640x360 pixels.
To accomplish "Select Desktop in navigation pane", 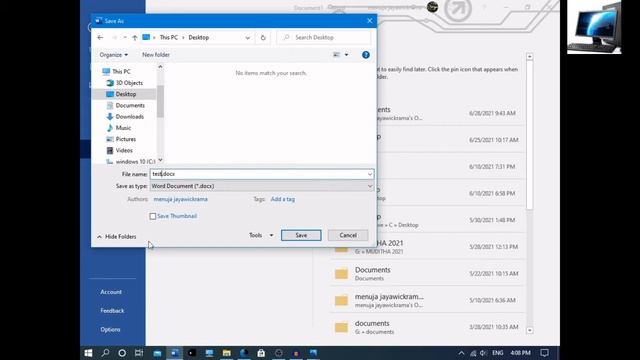I will coord(126,94).
